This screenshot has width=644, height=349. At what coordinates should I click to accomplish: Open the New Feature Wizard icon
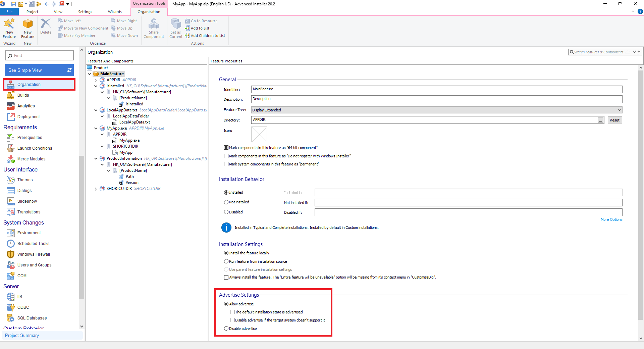coord(9,24)
